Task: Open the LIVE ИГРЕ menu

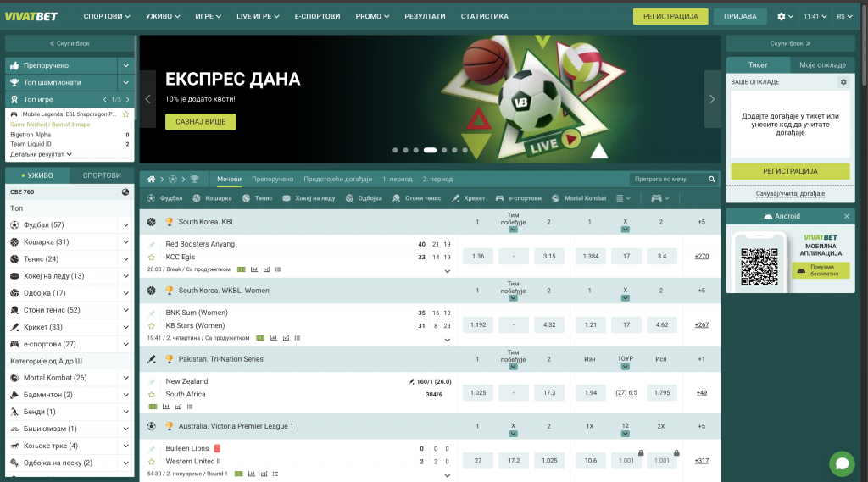Action: click(x=258, y=17)
